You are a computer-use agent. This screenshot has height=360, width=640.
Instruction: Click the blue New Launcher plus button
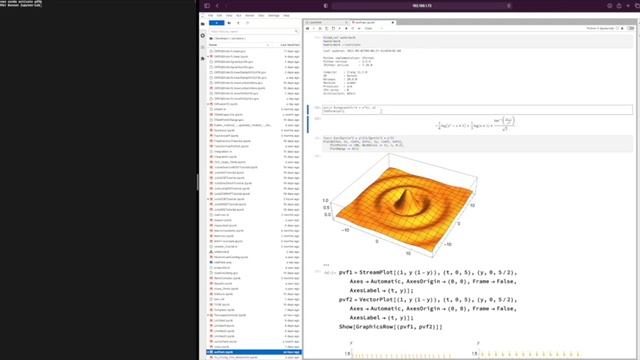[x=216, y=23]
